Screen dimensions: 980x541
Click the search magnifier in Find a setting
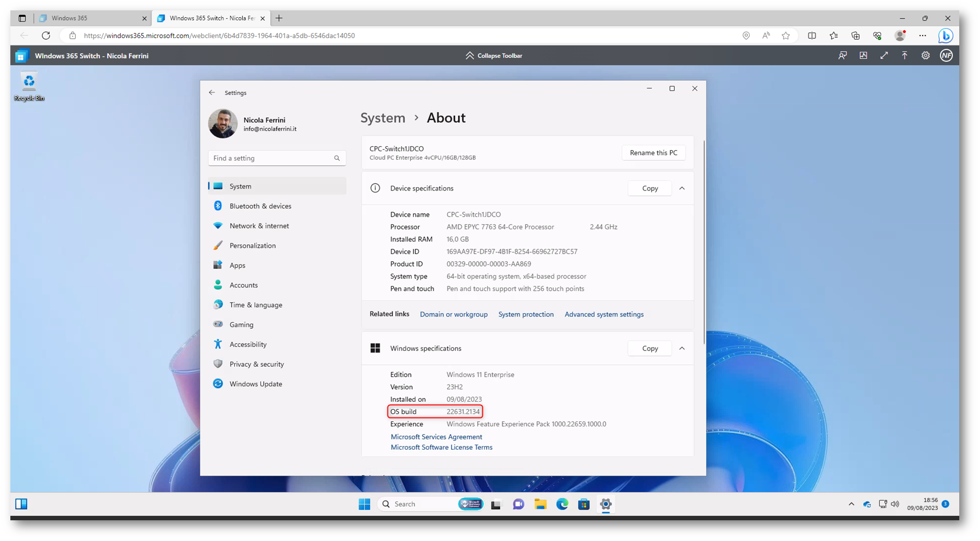click(337, 158)
